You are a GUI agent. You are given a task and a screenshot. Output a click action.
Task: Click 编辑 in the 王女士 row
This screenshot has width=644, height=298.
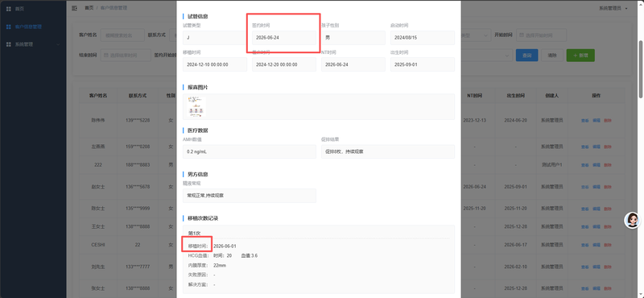pos(597,226)
